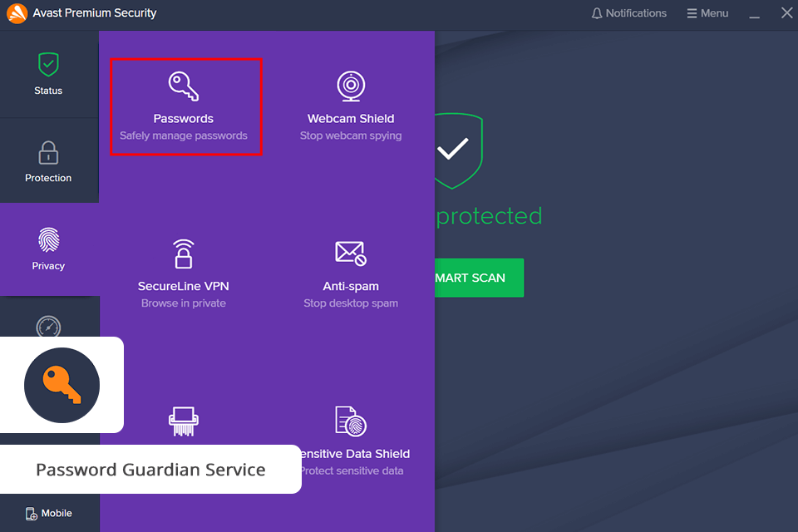Open the Anti-spam envelope icon

[x=351, y=254]
